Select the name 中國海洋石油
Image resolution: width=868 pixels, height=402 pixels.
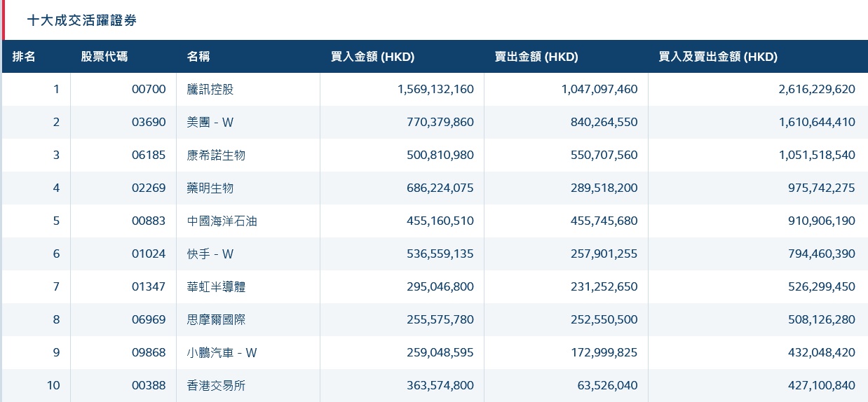222,221
